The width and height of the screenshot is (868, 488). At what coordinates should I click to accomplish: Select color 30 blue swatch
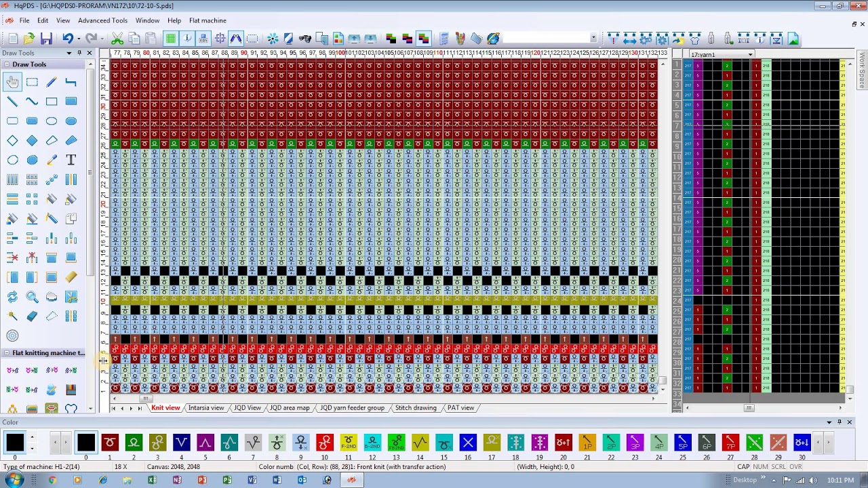pos(802,443)
